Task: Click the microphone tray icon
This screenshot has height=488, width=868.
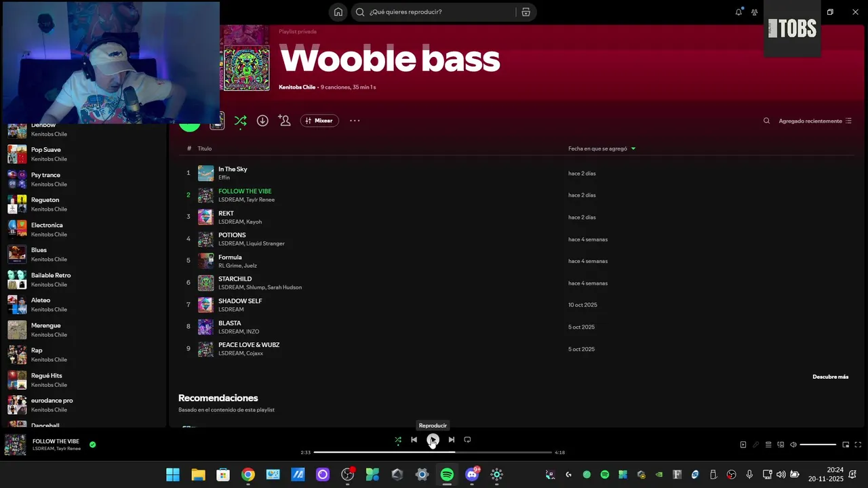Action: point(749,474)
